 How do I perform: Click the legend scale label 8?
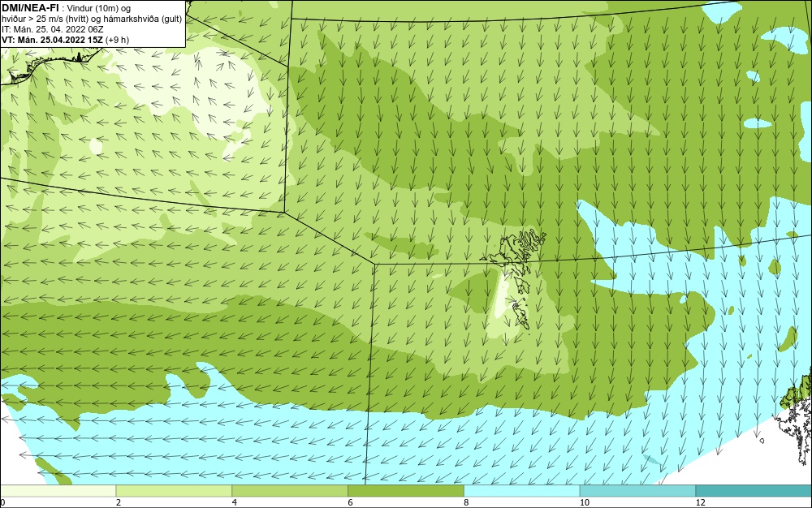coord(466,502)
